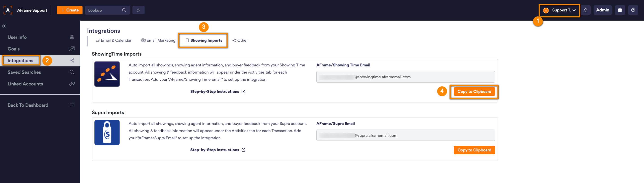644x183 pixels.
Task: Click the Integrations share-nodes icon
Action: 72,61
